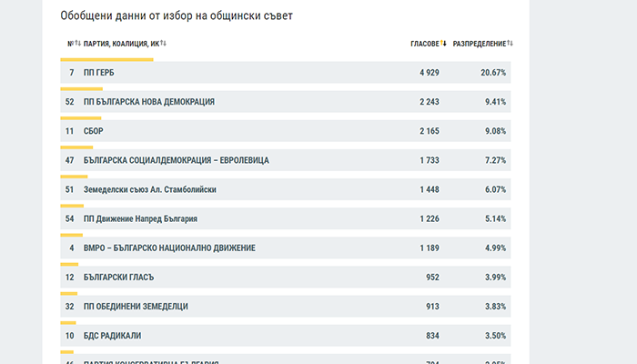637x364 pixels.
Task: Click the 9.41% distribution value
Action: click(x=495, y=102)
